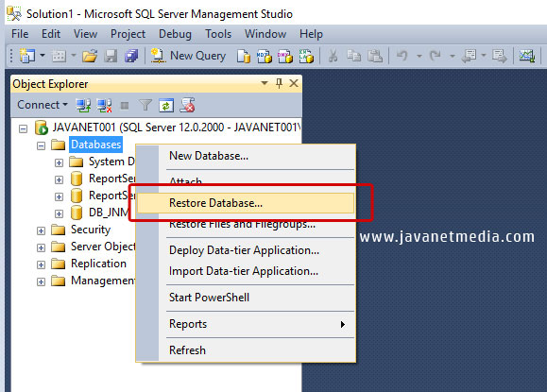Choose Import Data-tier Application... option
547x392 pixels.
click(246, 271)
